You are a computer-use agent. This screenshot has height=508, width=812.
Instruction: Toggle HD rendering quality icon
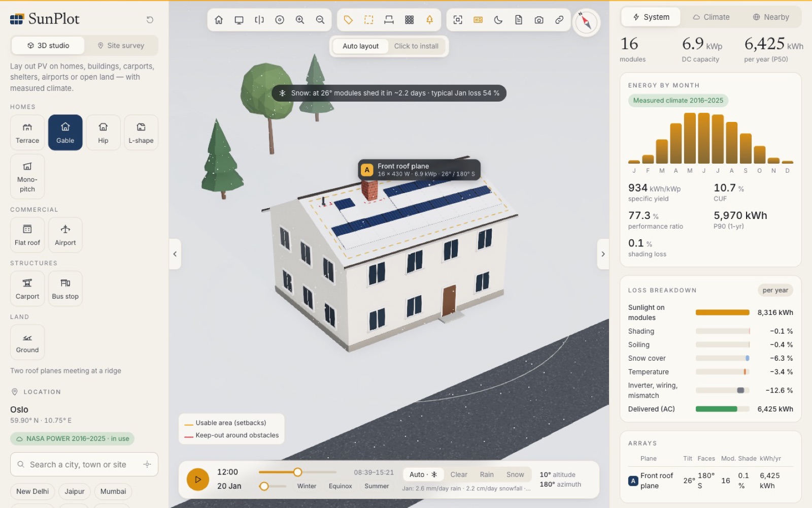pyautogui.click(x=478, y=20)
